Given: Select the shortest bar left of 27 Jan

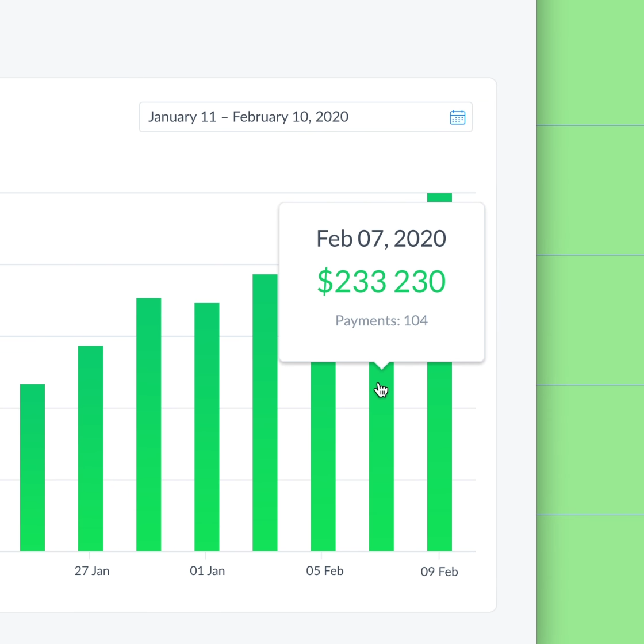Looking at the screenshot, I should click(x=32, y=467).
